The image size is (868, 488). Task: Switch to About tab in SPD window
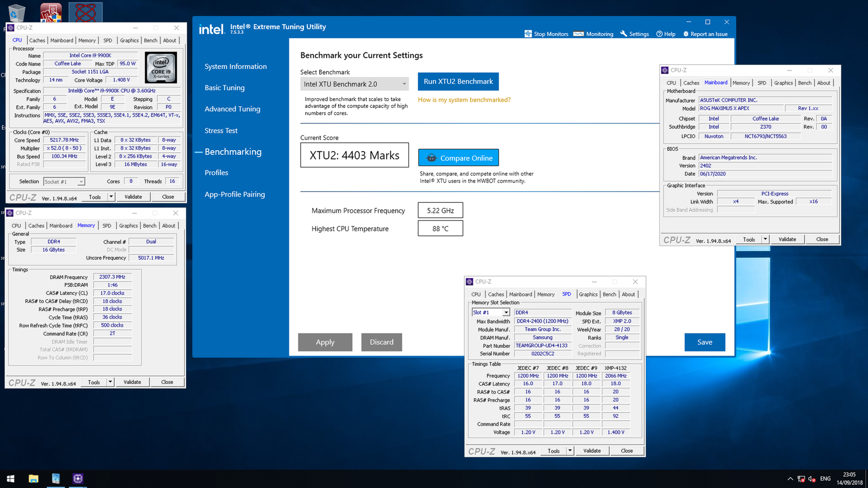[628, 294]
